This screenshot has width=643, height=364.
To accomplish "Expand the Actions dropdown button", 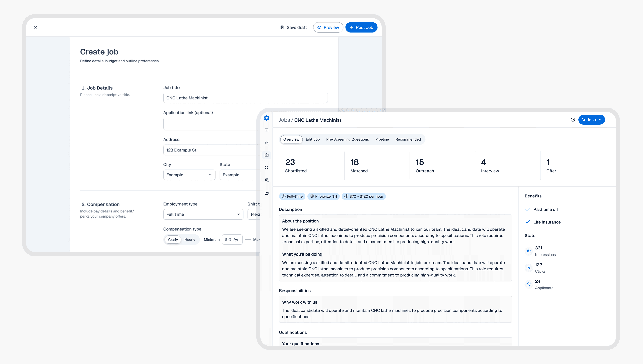I will click(591, 120).
